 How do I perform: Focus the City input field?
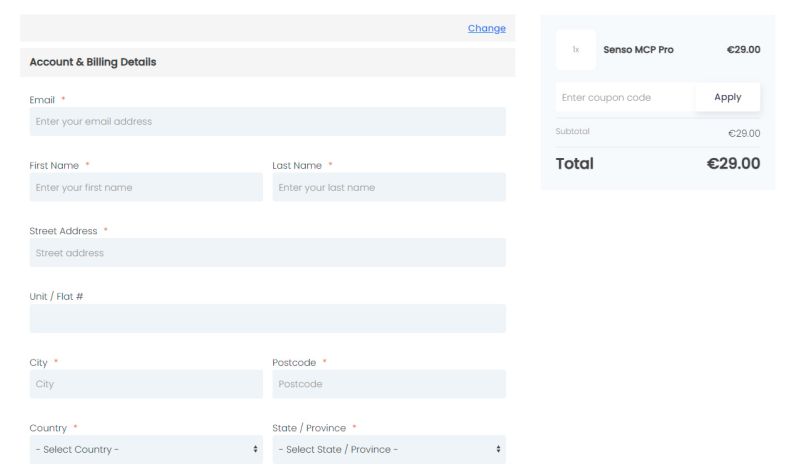tap(146, 384)
